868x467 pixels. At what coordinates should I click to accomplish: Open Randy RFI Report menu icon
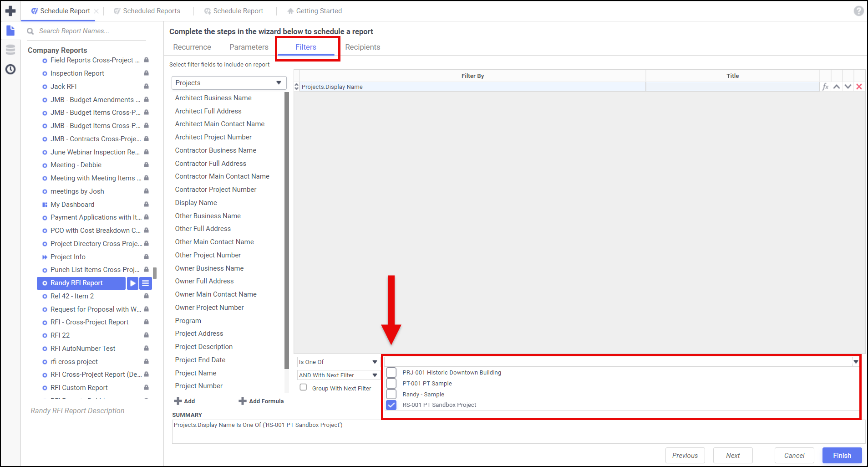(145, 283)
